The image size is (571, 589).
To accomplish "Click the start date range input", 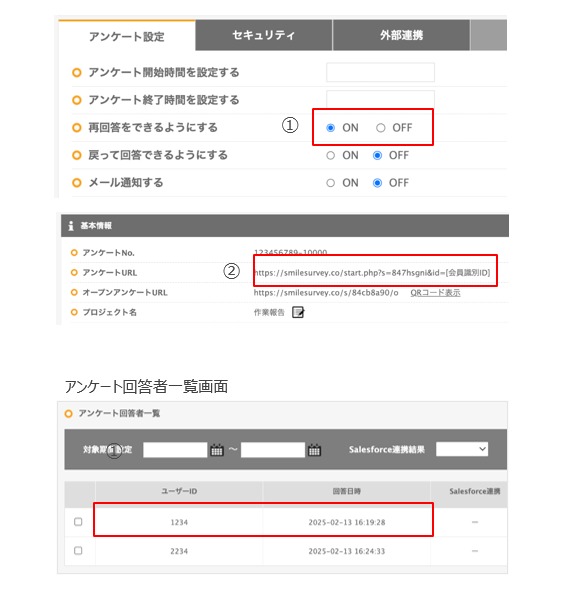I will [175, 450].
